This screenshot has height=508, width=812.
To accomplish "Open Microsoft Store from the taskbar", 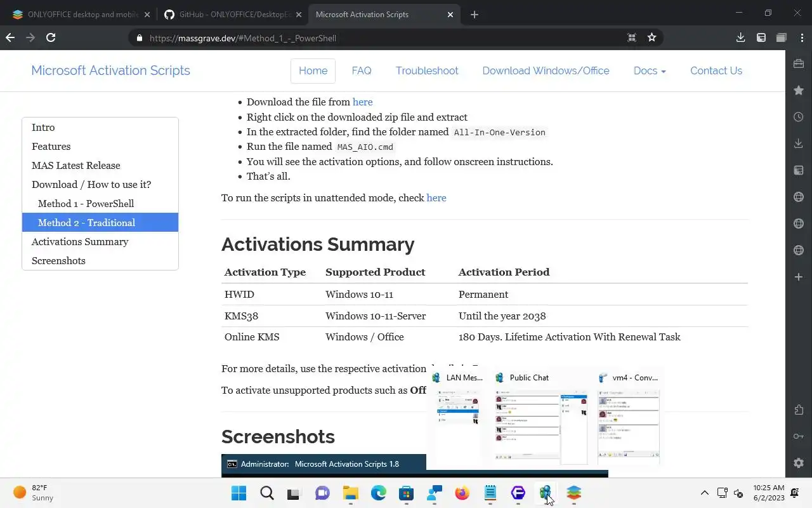I will click(x=407, y=493).
